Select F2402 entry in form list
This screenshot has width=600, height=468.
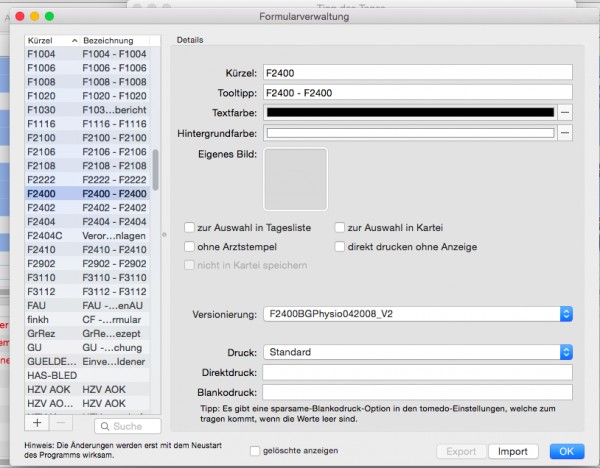click(x=87, y=208)
